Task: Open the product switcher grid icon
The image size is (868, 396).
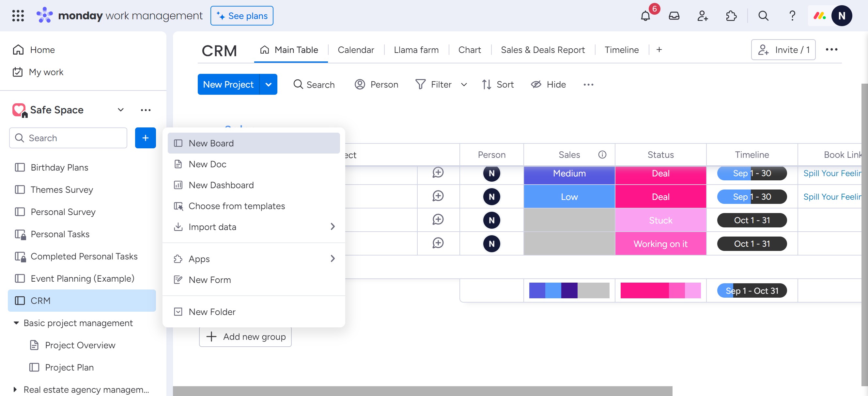Action: pos(18,16)
